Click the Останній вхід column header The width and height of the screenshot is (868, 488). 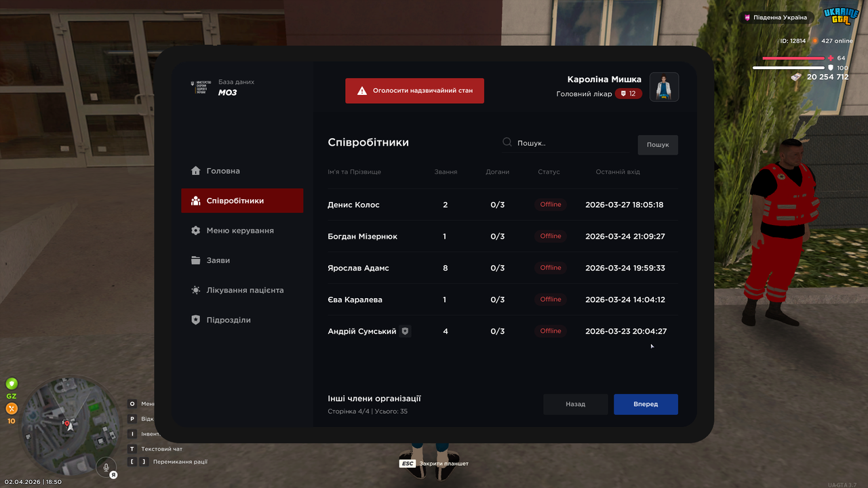tap(617, 172)
